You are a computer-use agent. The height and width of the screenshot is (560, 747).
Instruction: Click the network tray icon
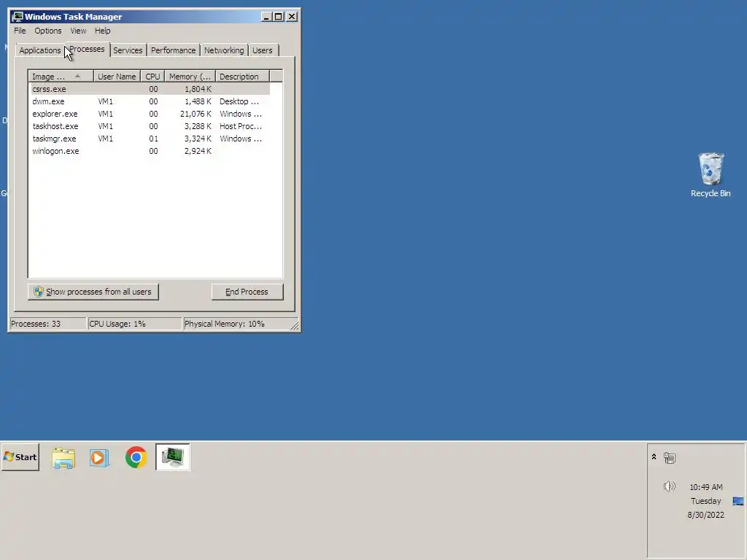(670, 458)
